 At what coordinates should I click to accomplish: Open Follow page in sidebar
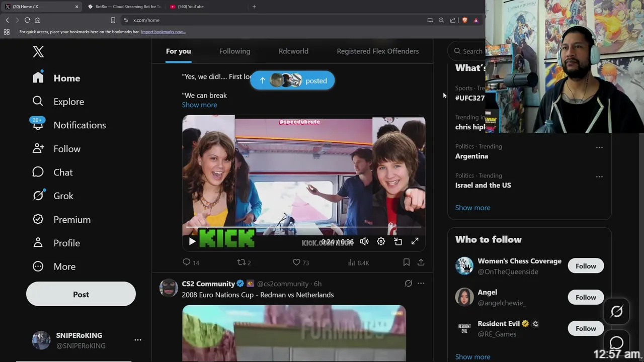[x=56, y=149]
